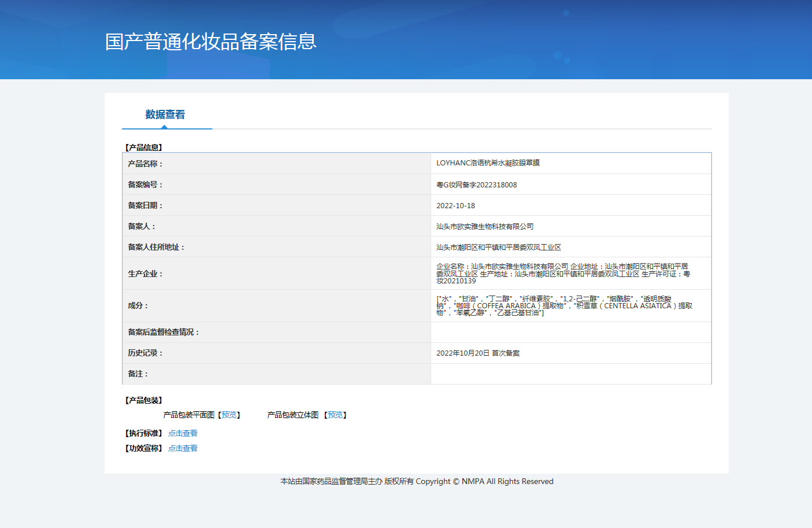Click the 备案人住所地址 label

pos(156,247)
